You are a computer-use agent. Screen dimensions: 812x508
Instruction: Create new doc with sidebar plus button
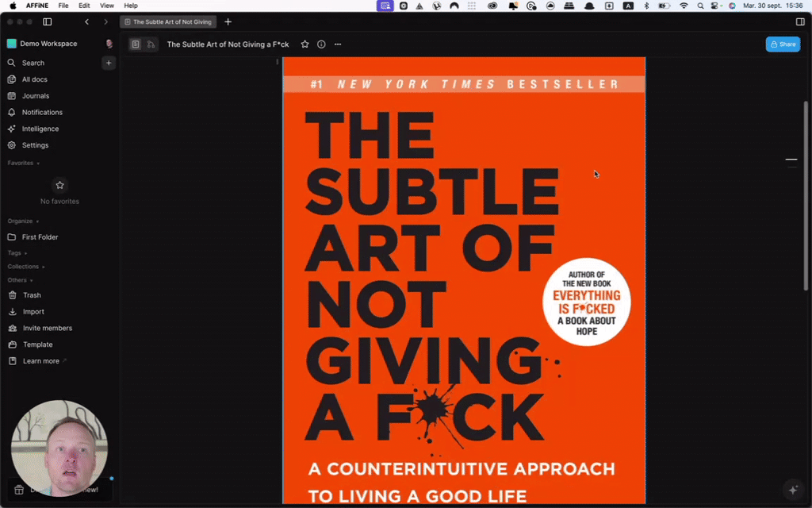click(x=109, y=63)
